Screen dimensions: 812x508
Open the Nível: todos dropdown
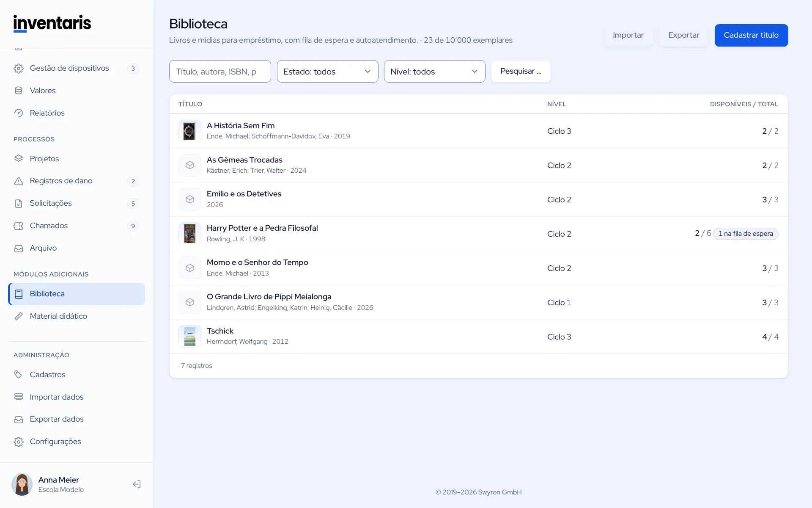[434, 72]
